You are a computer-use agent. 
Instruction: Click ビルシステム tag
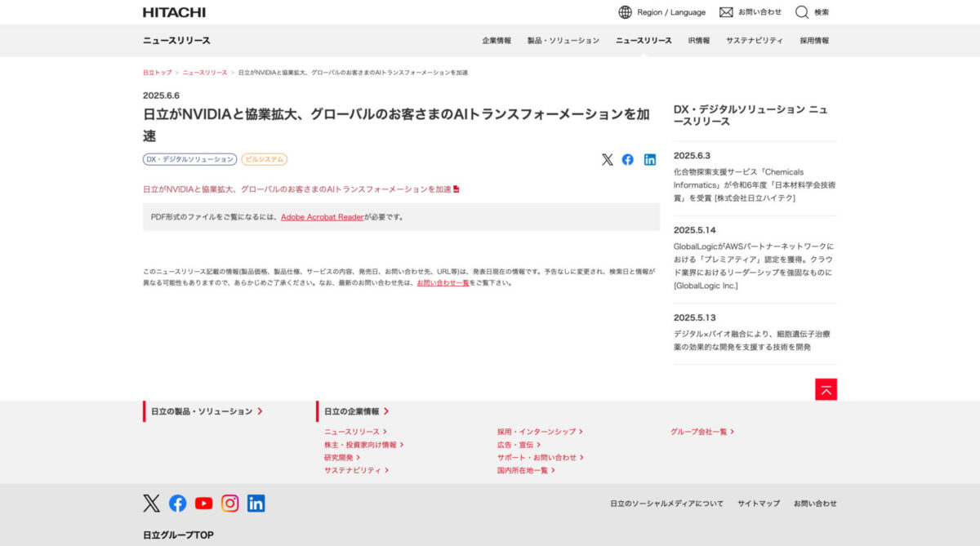[x=264, y=160]
